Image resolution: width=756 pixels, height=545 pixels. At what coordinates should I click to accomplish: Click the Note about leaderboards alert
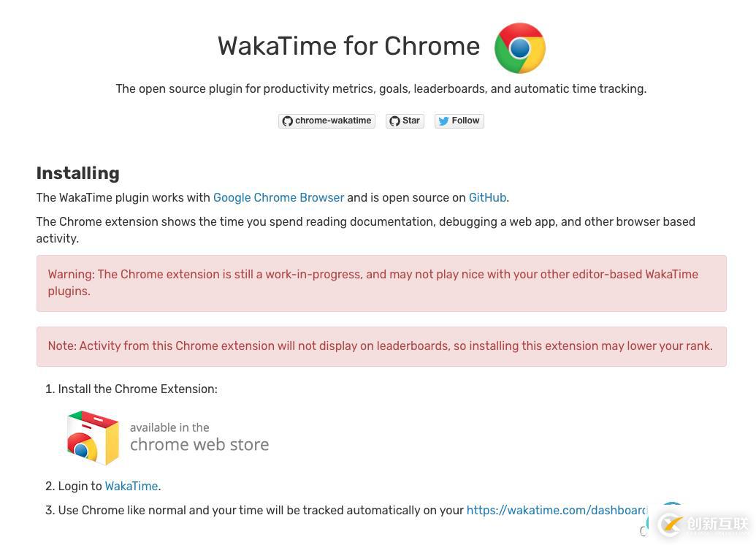pos(381,346)
